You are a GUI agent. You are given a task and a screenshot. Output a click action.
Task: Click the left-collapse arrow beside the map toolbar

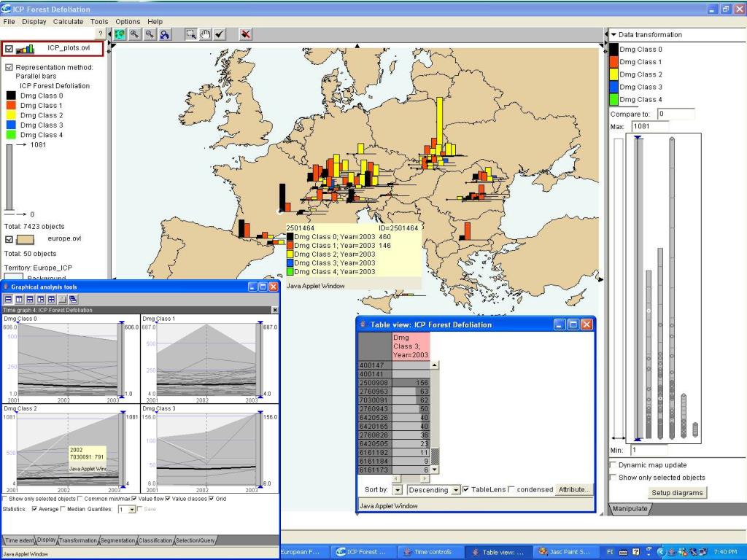[109, 34]
